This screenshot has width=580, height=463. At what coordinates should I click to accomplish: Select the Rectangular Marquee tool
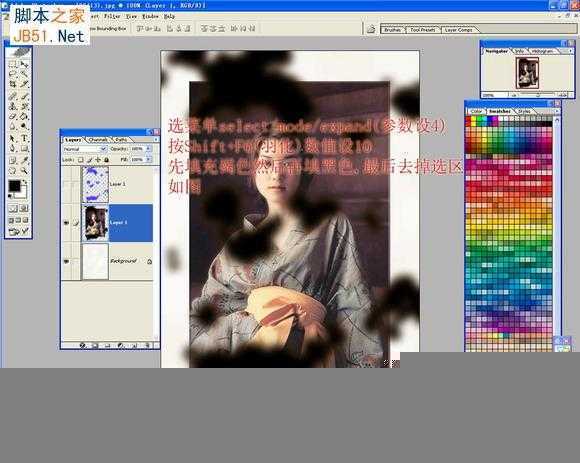tap(13, 64)
